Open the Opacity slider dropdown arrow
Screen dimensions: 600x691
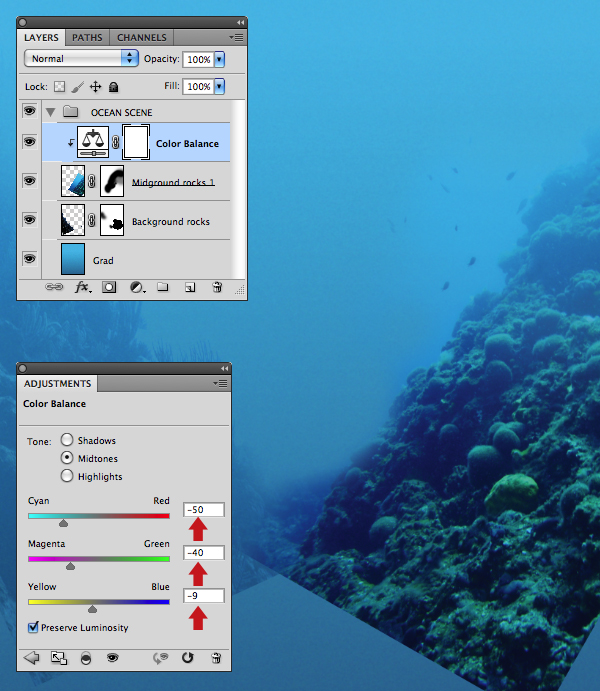coord(219,59)
